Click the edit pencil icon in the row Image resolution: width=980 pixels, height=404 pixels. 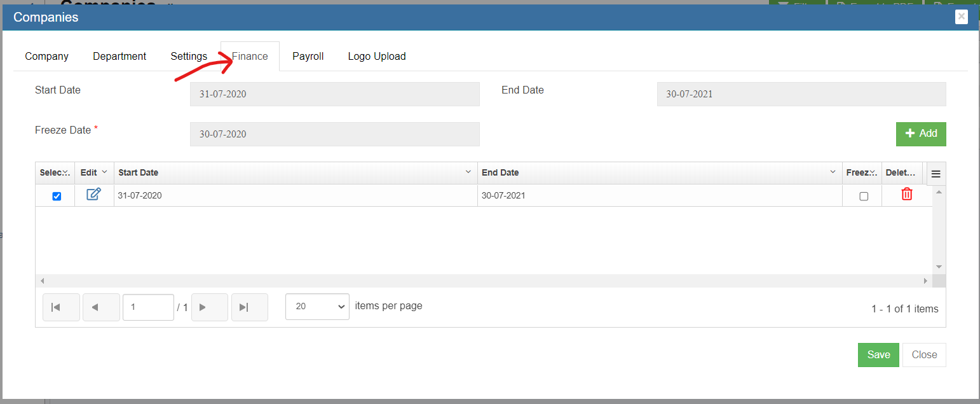(x=93, y=195)
